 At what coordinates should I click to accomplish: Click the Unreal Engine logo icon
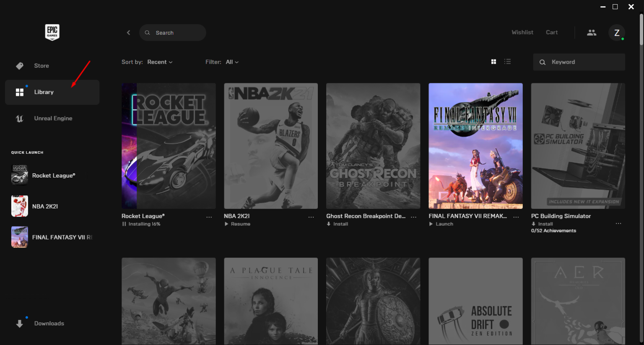coord(19,118)
